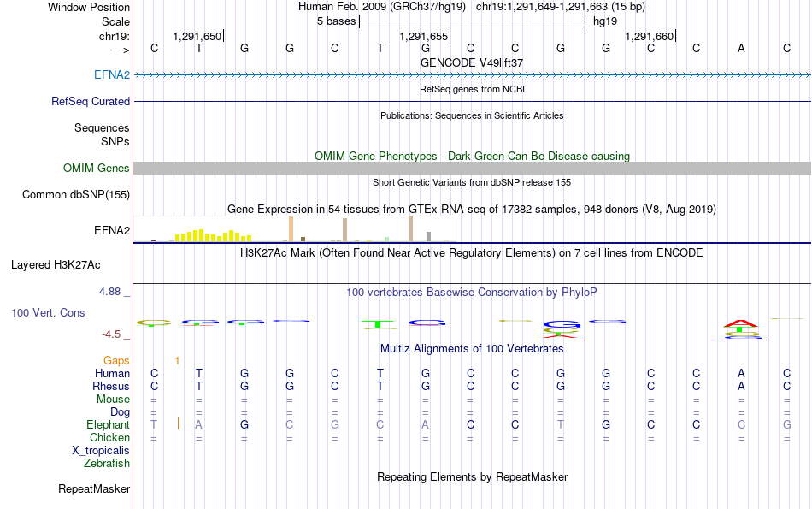Click the green T PhyloP logo letter
Viewport: 812px width, 509px height.
(x=378, y=324)
